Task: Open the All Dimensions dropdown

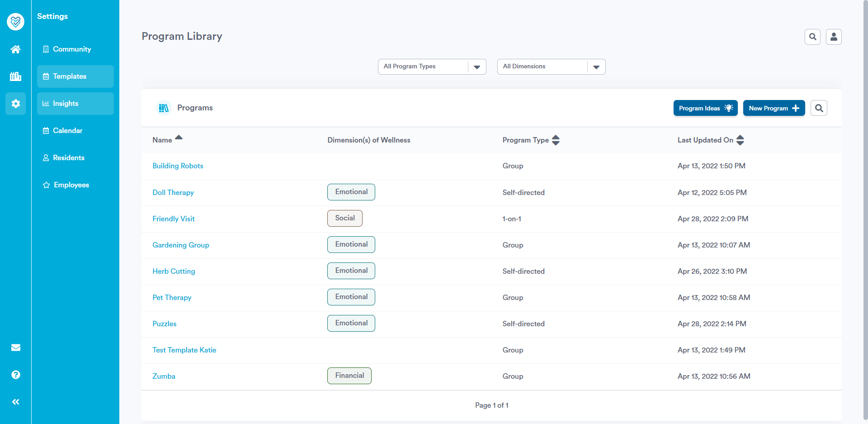Action: tap(551, 67)
